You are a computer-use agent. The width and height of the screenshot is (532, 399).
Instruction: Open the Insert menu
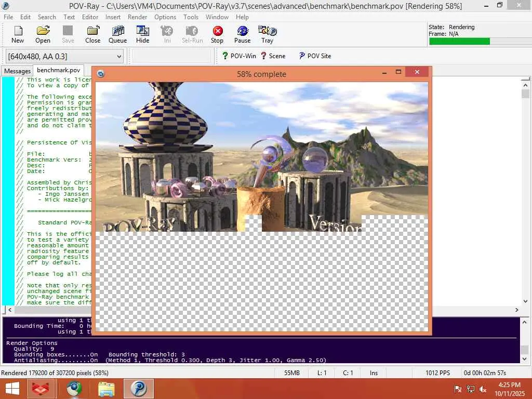[113, 17]
